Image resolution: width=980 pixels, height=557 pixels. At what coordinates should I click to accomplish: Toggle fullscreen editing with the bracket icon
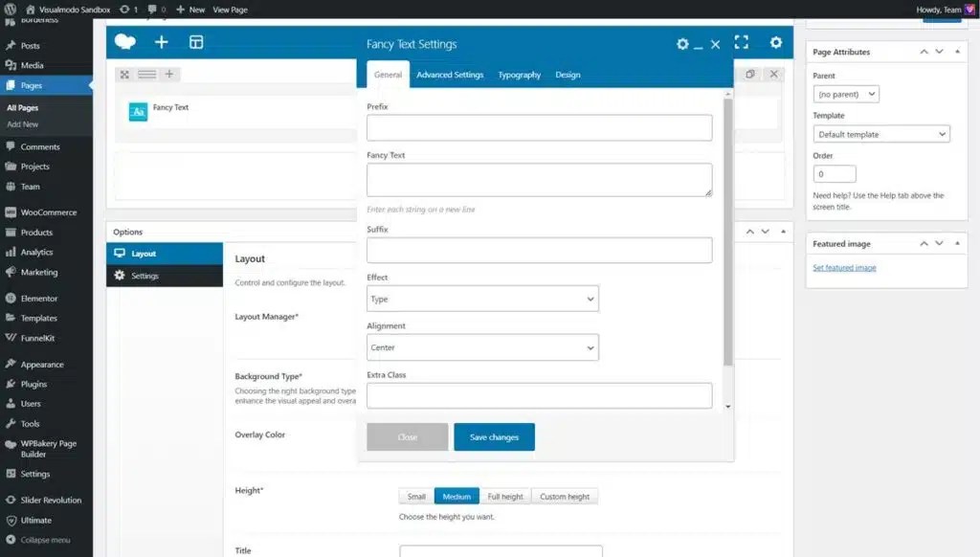click(x=741, y=42)
